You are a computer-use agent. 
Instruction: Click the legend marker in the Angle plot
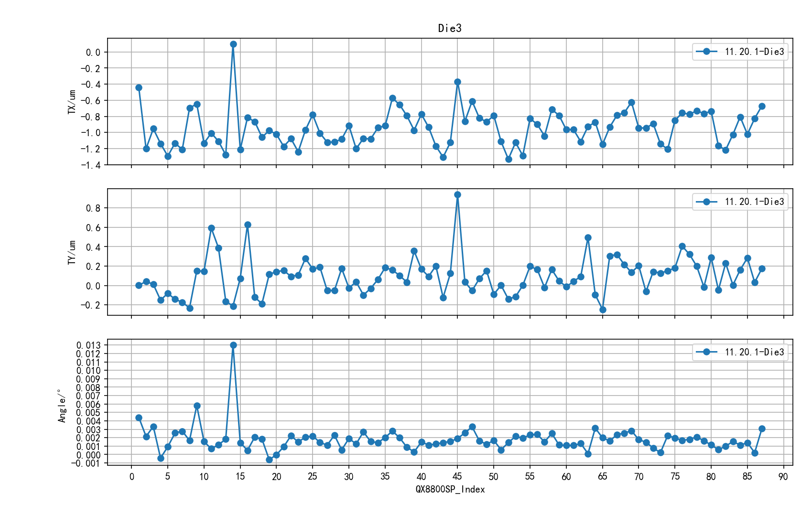coord(706,352)
